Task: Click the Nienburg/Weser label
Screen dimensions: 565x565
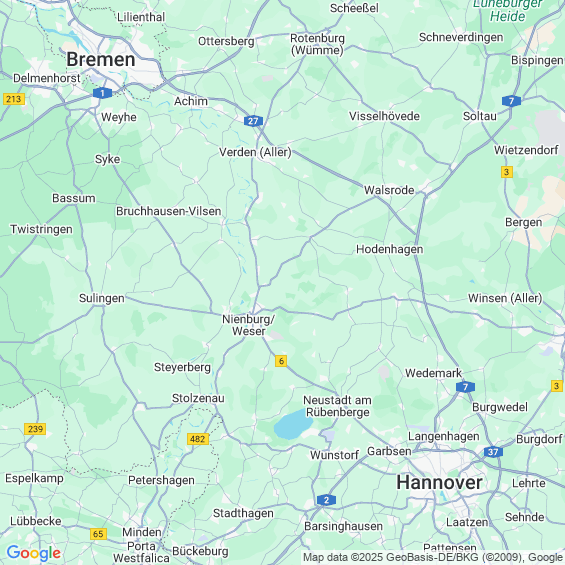Action: click(248, 325)
